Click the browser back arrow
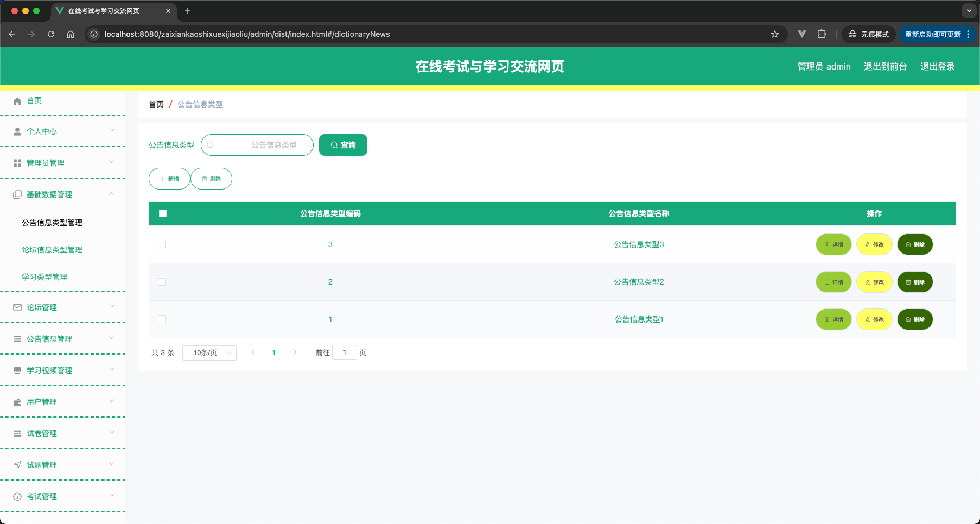The image size is (980, 524). tap(12, 34)
